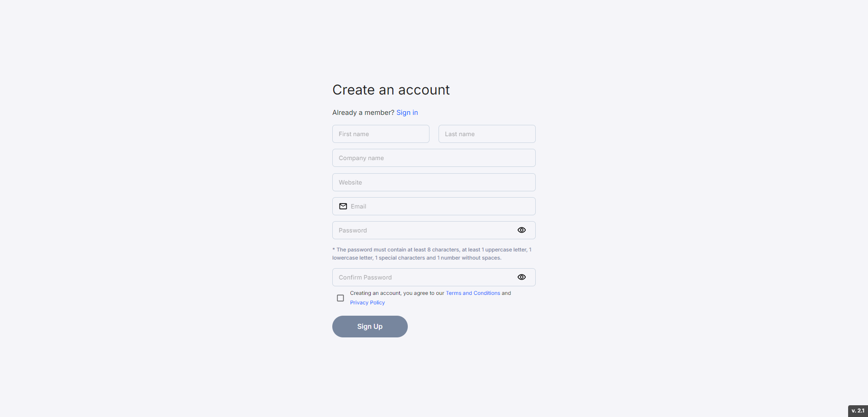Click the 'Already a member?' text
This screenshot has width=868, height=417.
(363, 113)
